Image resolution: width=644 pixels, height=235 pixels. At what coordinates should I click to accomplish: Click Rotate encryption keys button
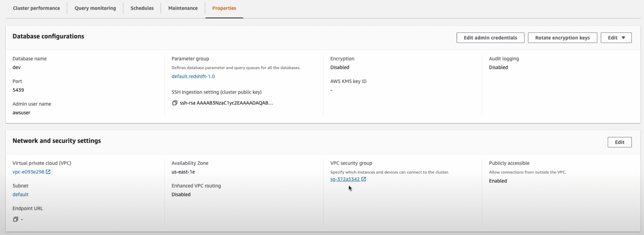pos(562,38)
